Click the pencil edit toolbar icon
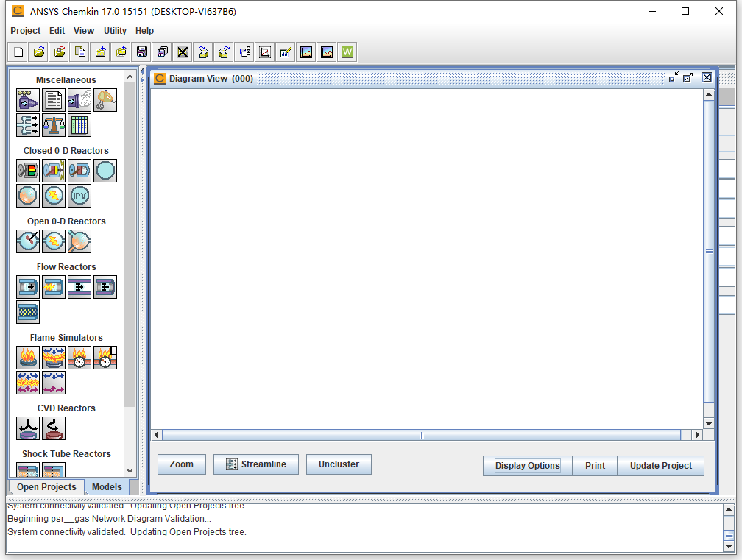Screen dimensions: 742x560 (x=286, y=52)
